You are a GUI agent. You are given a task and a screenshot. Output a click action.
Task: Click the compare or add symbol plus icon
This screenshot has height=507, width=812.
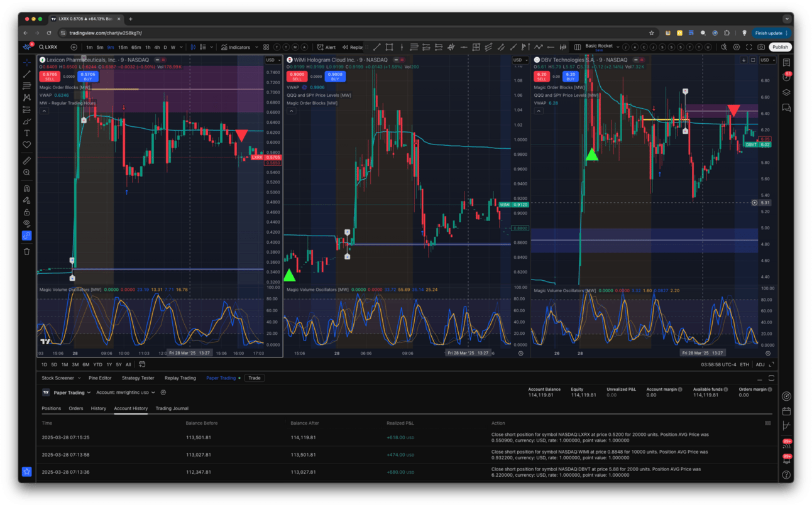click(x=74, y=47)
